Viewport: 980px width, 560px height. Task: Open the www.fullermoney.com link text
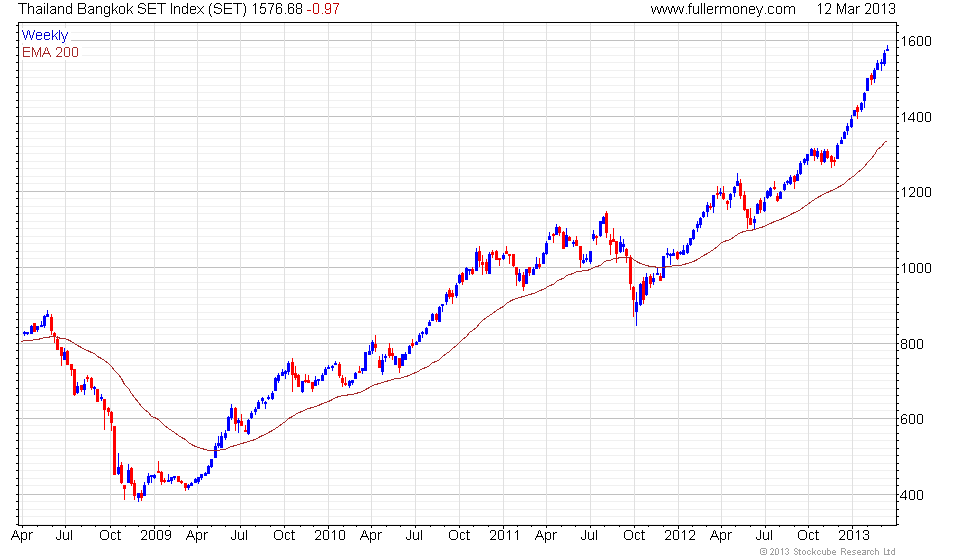[722, 9]
